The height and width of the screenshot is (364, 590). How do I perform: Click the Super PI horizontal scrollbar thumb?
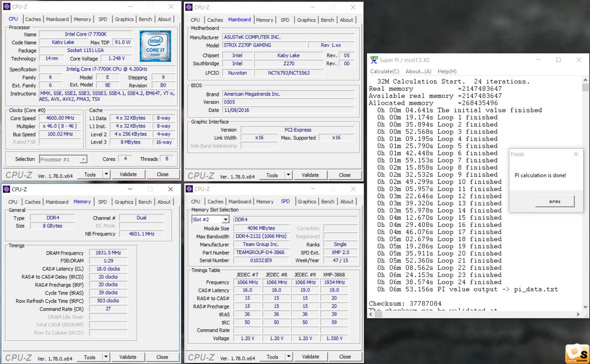pos(379,315)
